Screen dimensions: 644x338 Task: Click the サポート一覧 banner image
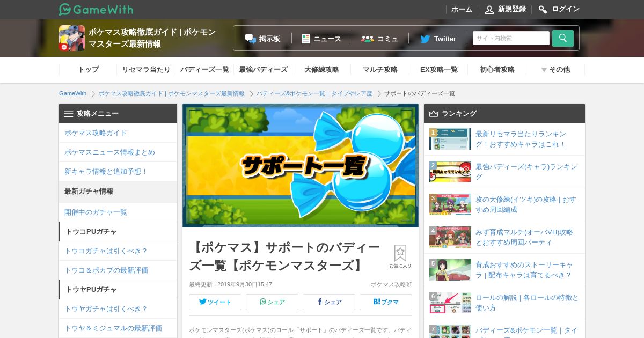[301, 165]
